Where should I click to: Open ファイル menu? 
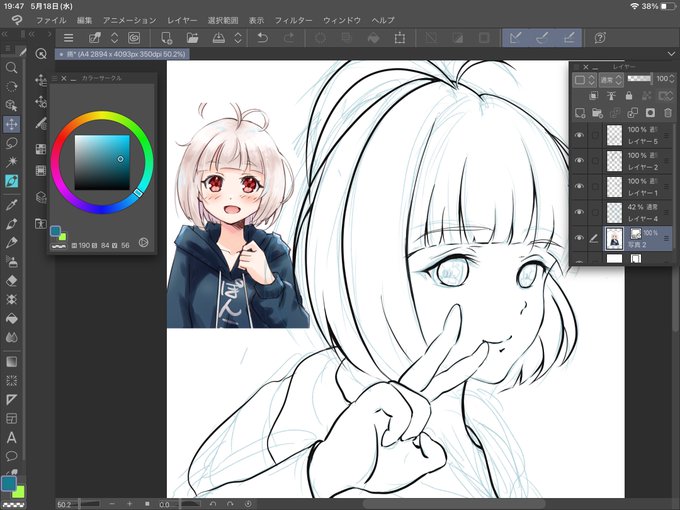coord(51,20)
